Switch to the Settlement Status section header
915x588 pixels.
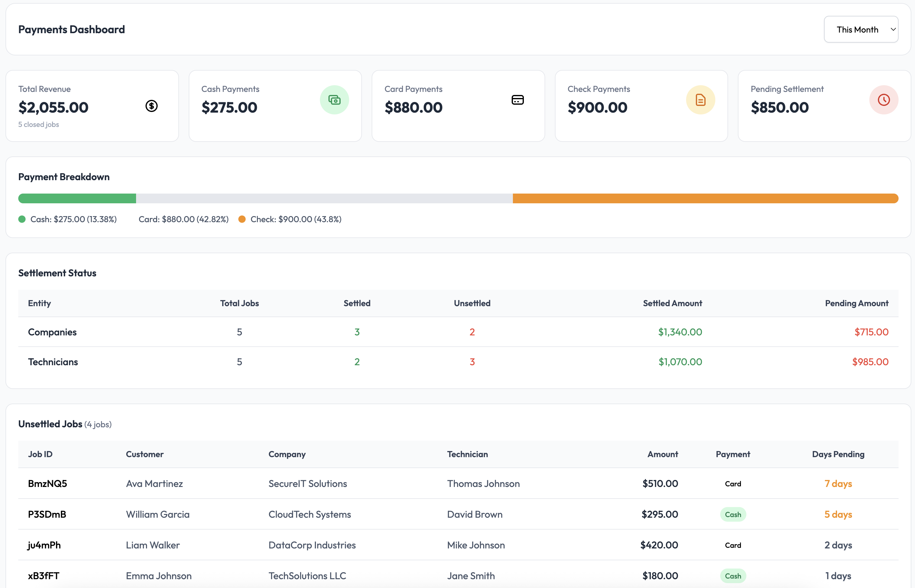point(57,273)
